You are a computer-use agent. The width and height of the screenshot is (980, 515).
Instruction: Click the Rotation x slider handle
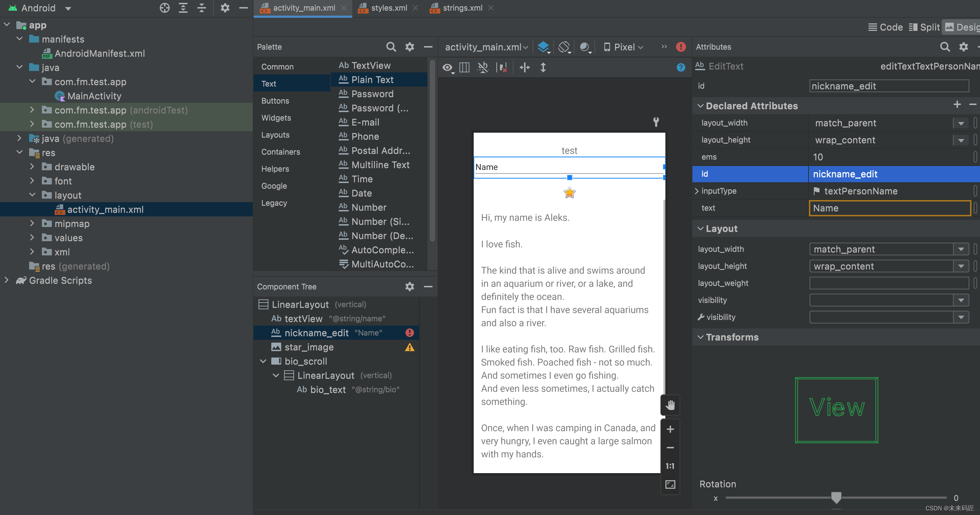click(836, 497)
